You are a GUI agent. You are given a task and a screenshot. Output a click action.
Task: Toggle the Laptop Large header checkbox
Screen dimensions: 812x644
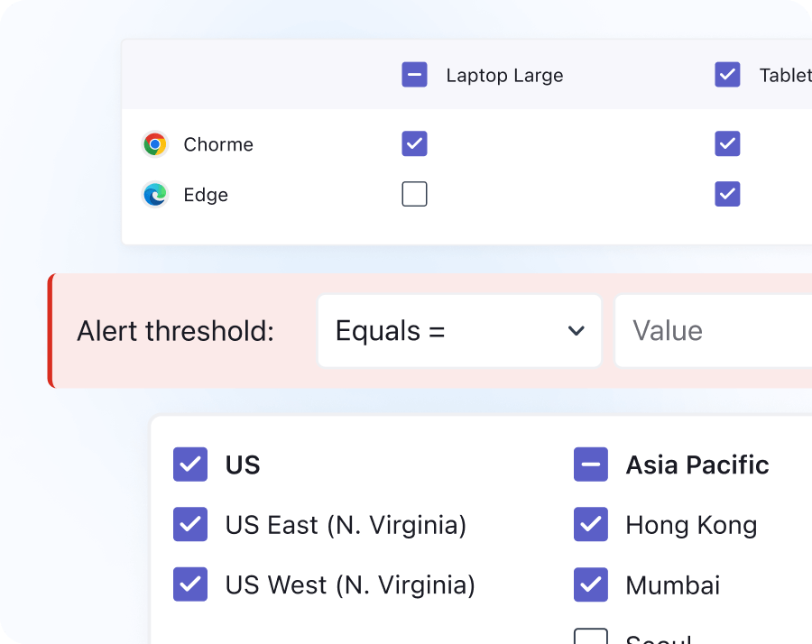(x=414, y=75)
